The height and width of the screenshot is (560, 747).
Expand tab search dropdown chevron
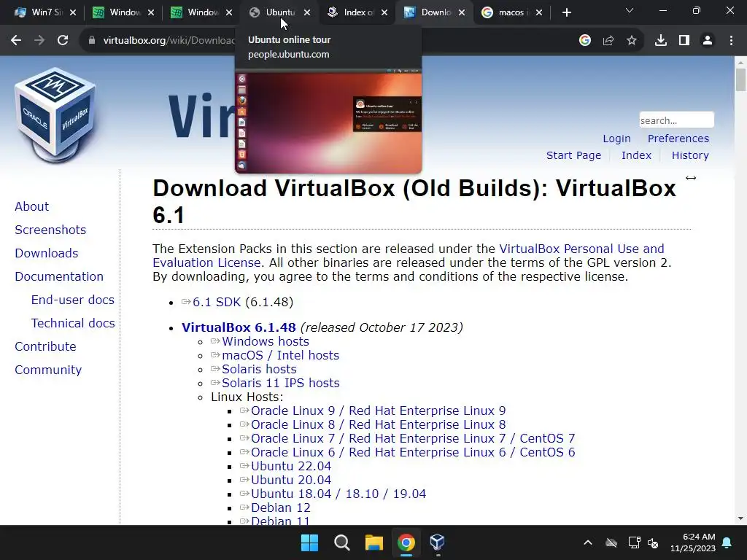630,10
